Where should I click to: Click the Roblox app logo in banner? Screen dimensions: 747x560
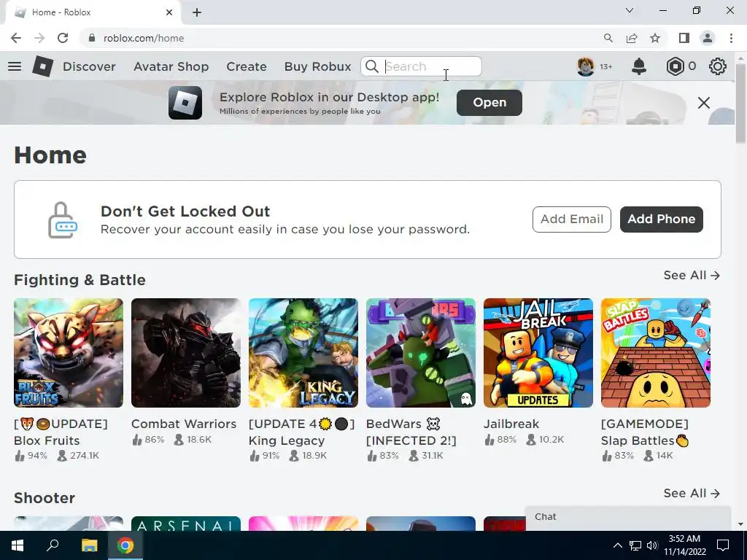185,103
